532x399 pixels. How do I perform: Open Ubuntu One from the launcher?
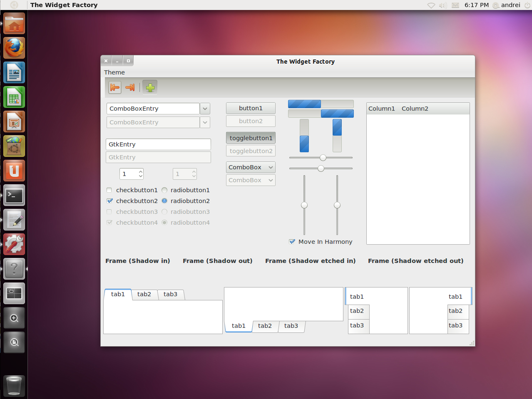(14, 171)
